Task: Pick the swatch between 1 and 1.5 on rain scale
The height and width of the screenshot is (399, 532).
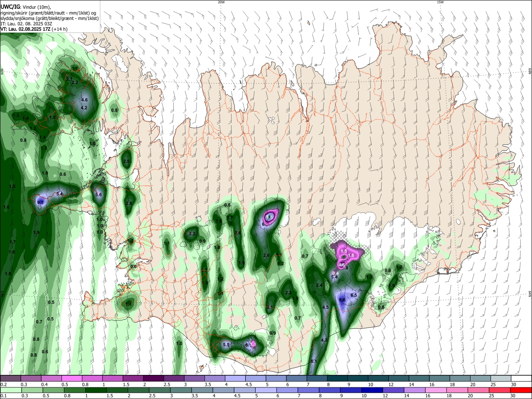Action: (x=95, y=390)
